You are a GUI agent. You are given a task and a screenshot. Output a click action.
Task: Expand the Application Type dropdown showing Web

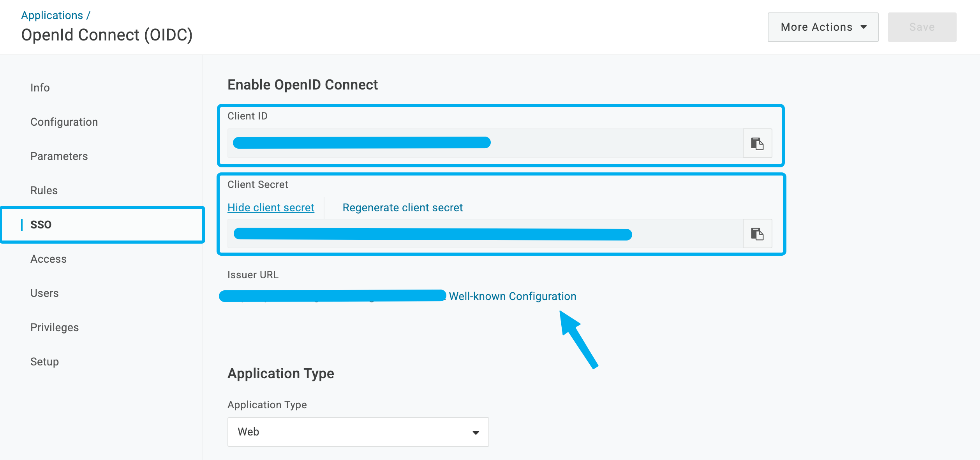click(x=475, y=432)
